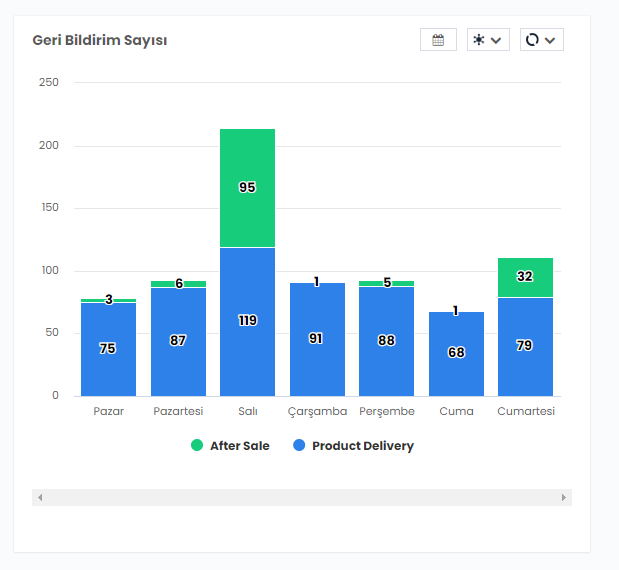Click the horizontal scrollbar track
619x570 pixels.
[301, 497]
